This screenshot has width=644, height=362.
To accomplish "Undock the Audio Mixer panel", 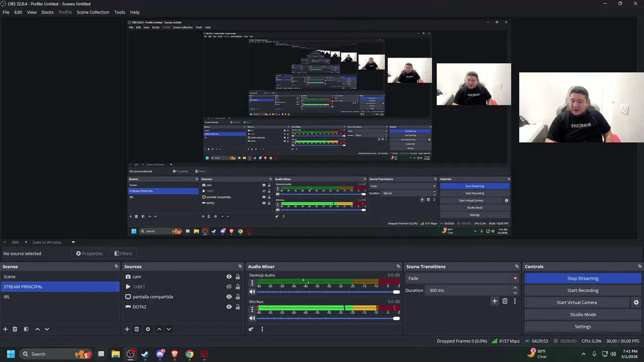I will [x=398, y=266].
